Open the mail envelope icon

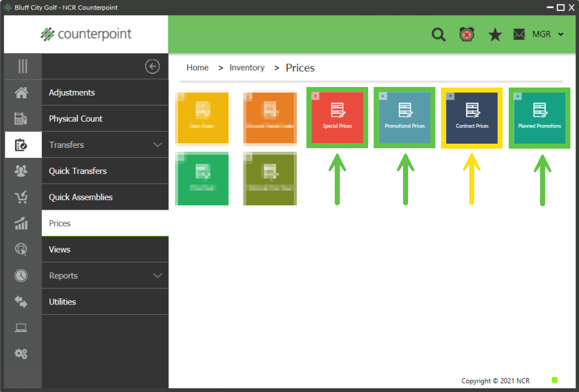coord(519,34)
